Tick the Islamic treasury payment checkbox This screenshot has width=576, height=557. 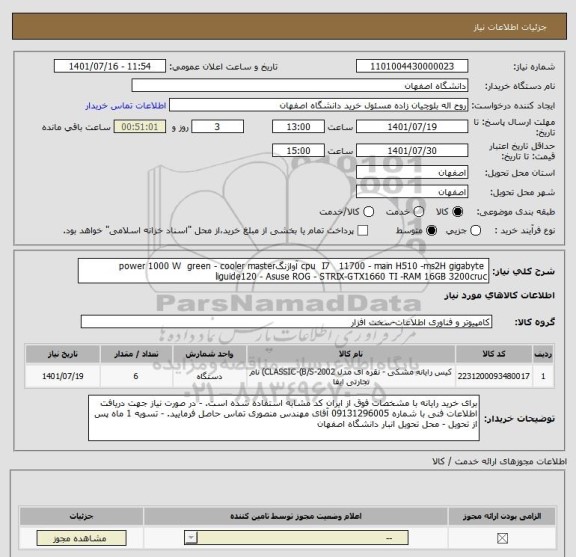pos(363,230)
